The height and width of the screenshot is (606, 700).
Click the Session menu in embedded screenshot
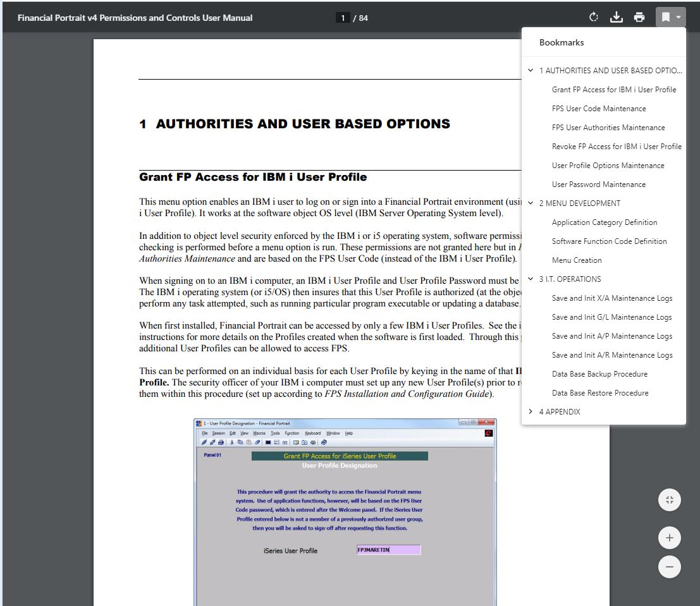pos(218,433)
